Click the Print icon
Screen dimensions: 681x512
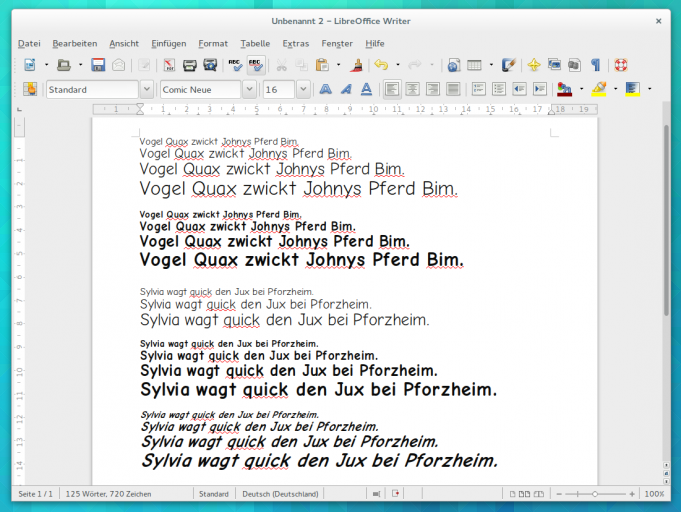click(x=189, y=65)
